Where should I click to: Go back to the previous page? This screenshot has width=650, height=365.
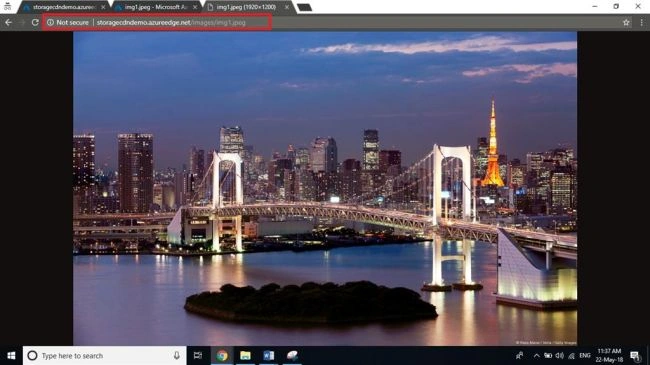click(x=9, y=22)
